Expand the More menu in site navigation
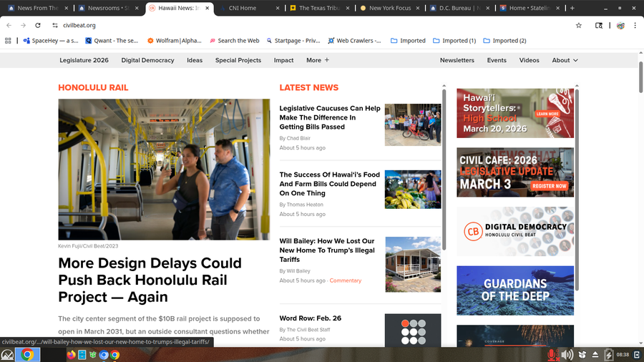 point(318,60)
